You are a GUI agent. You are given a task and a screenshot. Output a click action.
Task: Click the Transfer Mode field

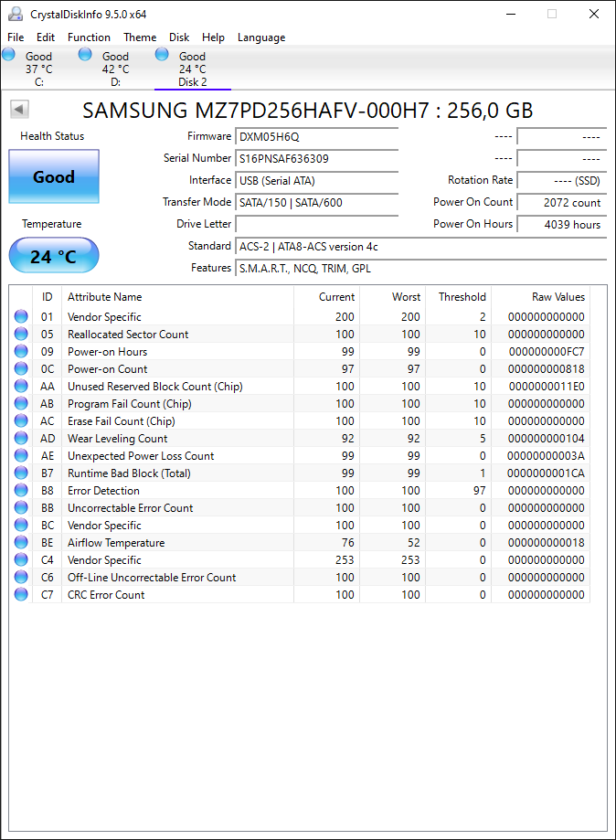point(316,203)
